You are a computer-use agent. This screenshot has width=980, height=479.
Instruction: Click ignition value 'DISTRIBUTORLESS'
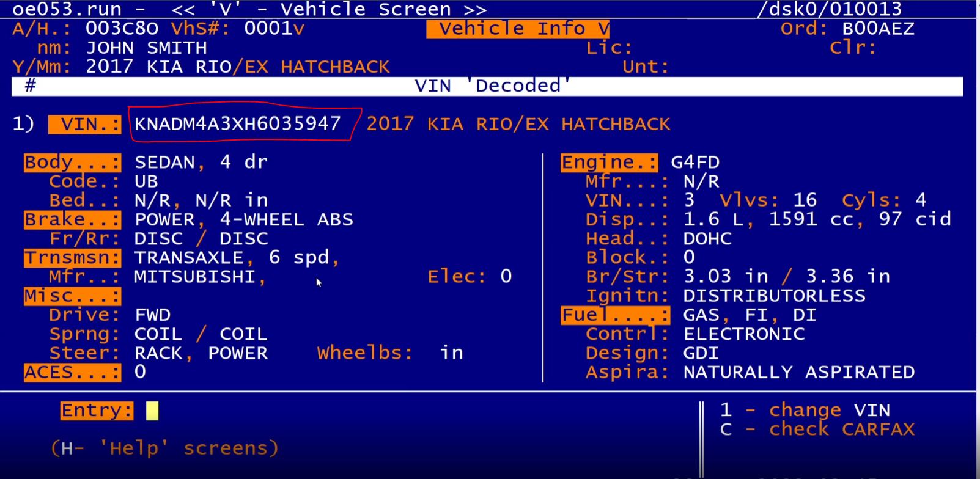coord(775,296)
